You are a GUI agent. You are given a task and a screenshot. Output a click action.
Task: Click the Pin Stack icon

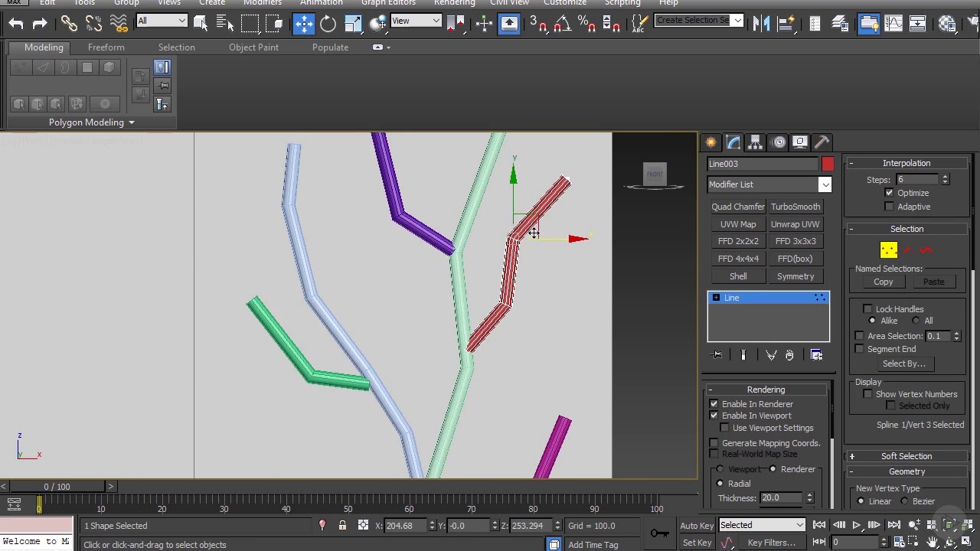717,355
